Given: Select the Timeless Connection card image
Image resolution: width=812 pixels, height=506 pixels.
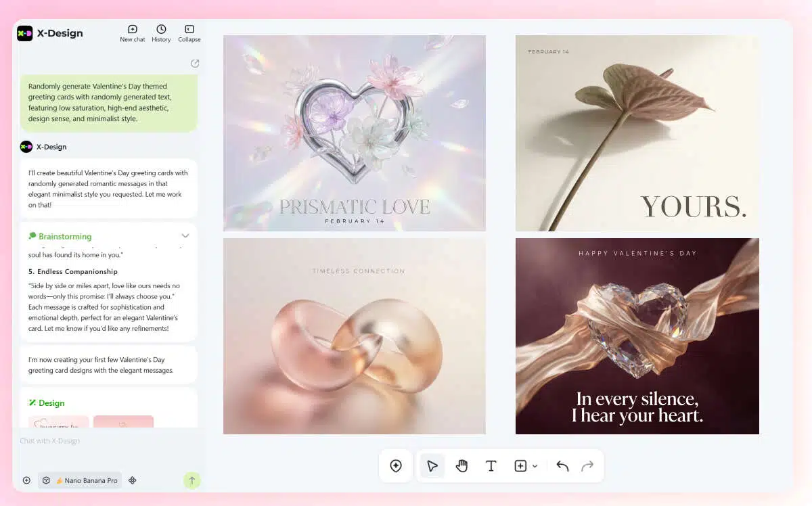Looking at the screenshot, I should [355, 336].
